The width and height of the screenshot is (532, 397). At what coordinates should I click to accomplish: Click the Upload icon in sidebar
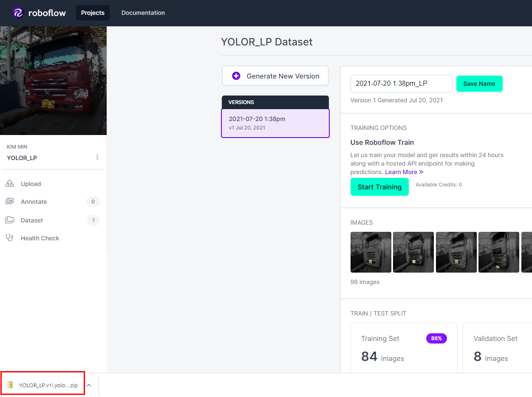(9, 183)
